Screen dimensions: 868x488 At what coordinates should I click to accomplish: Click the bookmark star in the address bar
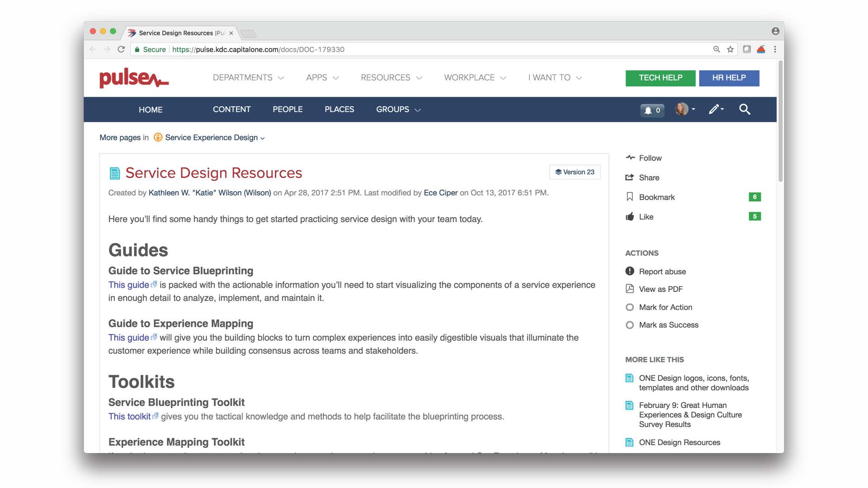click(730, 49)
